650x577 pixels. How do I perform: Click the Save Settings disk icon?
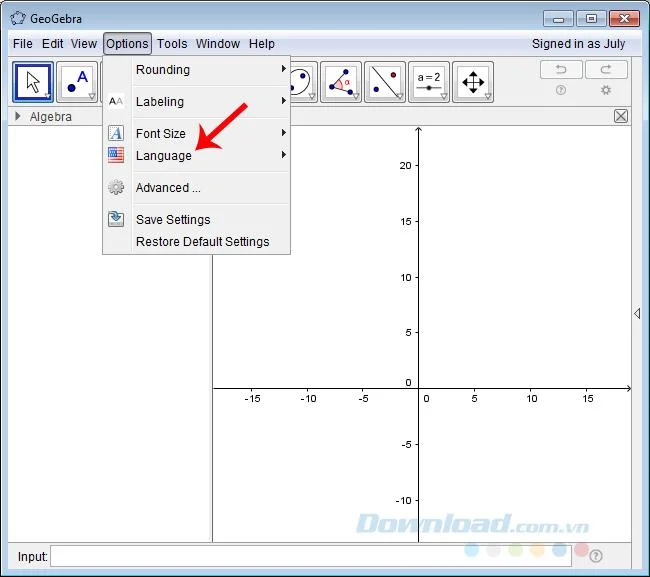(116, 219)
